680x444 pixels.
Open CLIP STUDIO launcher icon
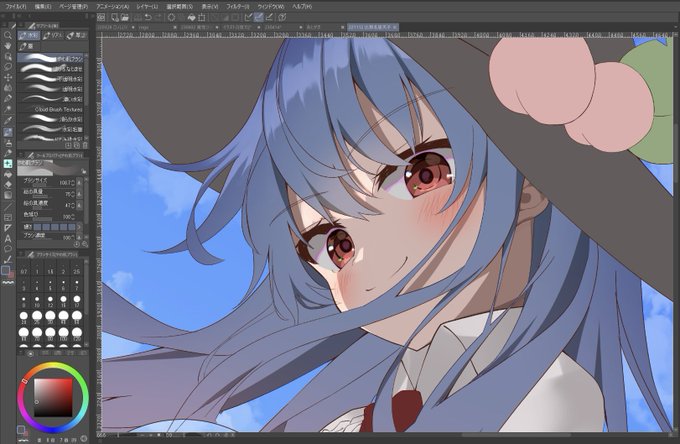[101, 17]
